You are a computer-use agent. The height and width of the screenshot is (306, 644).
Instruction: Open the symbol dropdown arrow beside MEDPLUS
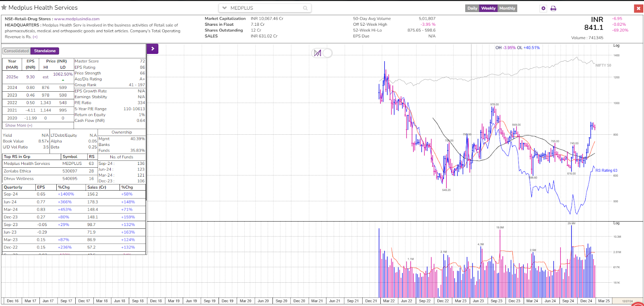click(x=225, y=8)
